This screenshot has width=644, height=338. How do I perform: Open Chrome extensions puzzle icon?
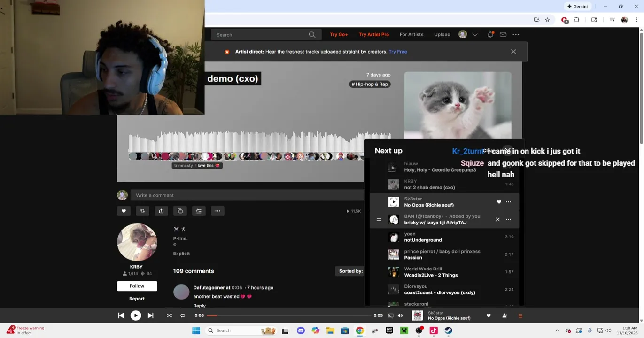point(576,20)
